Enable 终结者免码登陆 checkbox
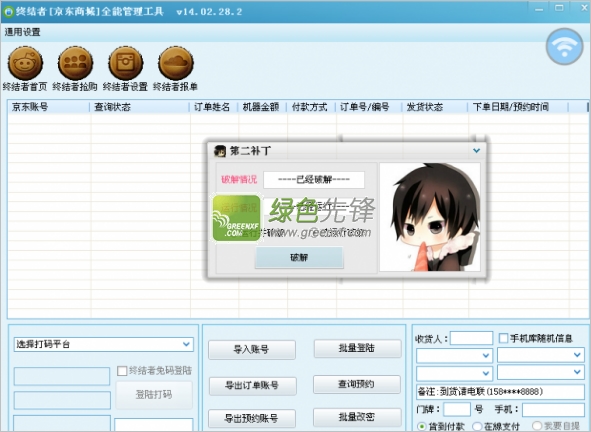Image resolution: width=591 pixels, height=432 pixels. pyautogui.click(x=122, y=371)
